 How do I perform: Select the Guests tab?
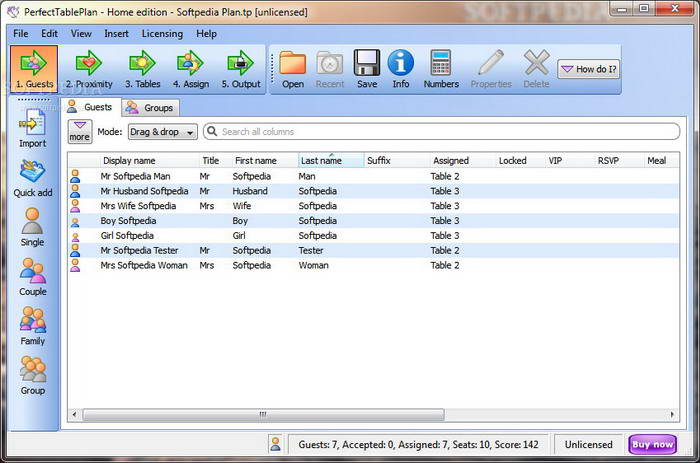tap(91, 107)
